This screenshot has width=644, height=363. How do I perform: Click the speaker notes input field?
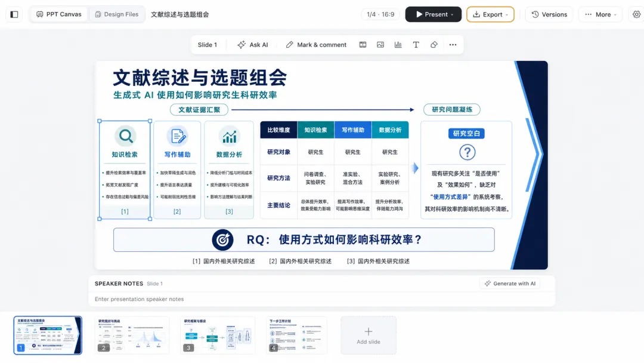(x=321, y=299)
